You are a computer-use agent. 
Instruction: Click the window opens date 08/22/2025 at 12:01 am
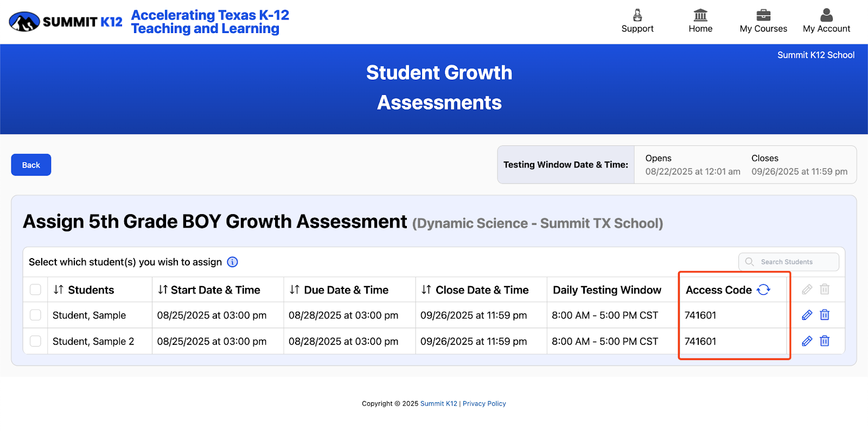693,171
